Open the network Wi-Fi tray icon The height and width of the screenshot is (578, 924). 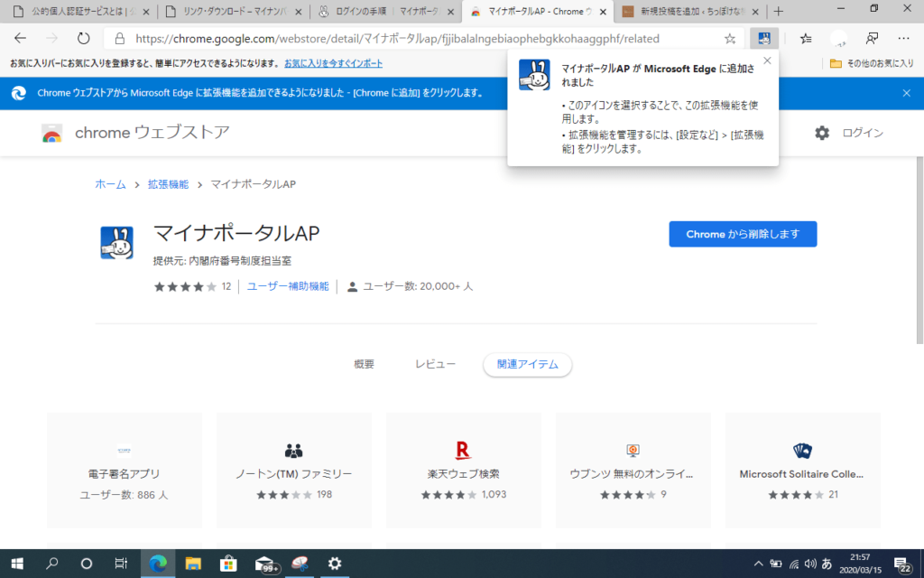coord(794,564)
